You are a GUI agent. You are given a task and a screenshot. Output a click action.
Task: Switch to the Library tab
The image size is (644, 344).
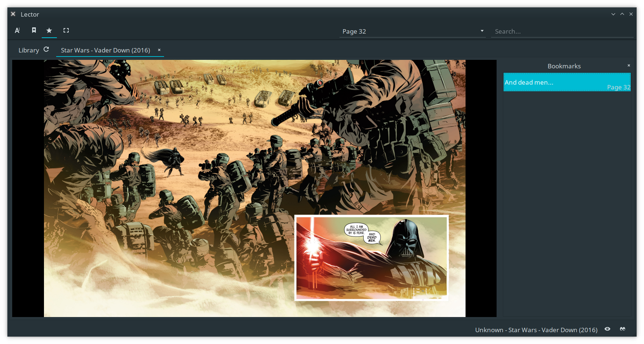29,50
